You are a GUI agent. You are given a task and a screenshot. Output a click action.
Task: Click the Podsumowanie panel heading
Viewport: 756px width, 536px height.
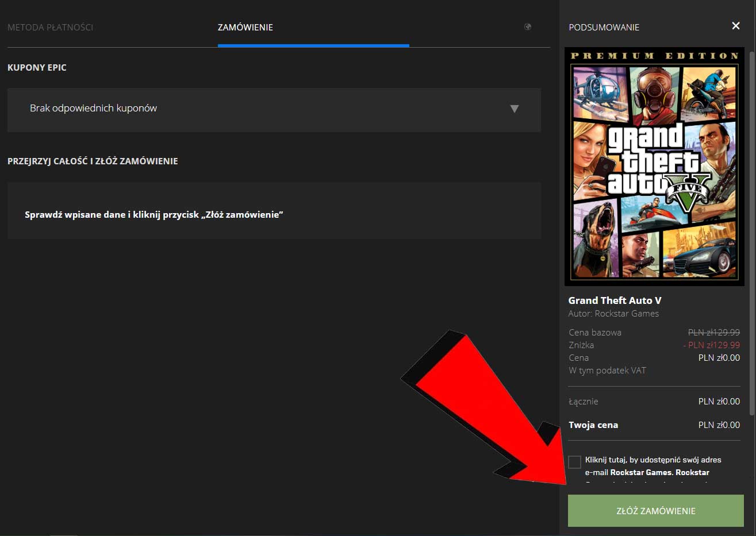(x=604, y=27)
